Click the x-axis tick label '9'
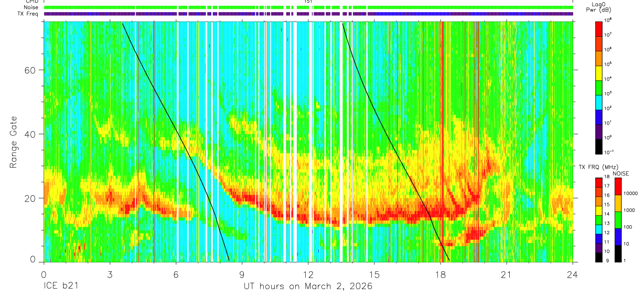644x297 pixels. (x=242, y=274)
